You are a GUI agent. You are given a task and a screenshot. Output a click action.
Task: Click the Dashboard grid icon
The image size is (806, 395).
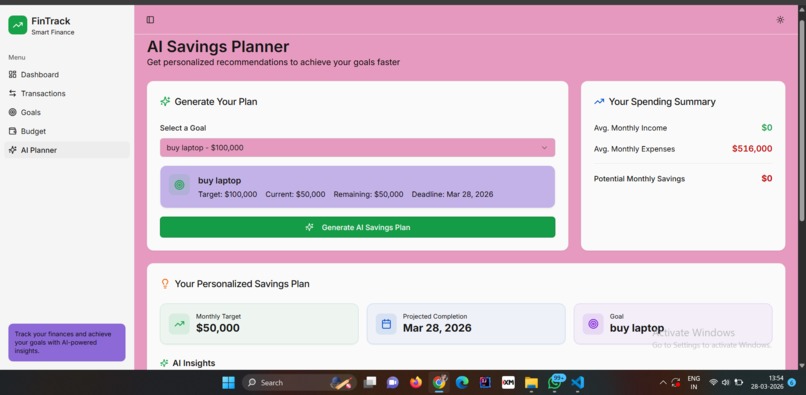pos(13,75)
